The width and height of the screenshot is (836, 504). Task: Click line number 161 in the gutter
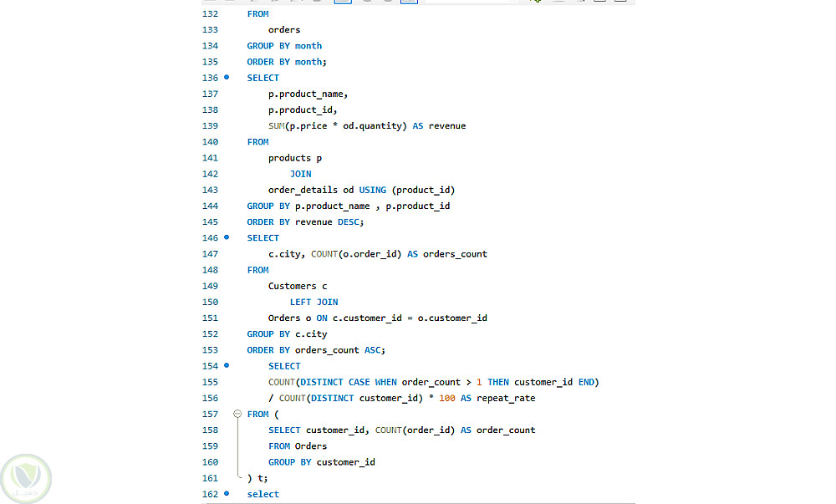click(x=210, y=478)
